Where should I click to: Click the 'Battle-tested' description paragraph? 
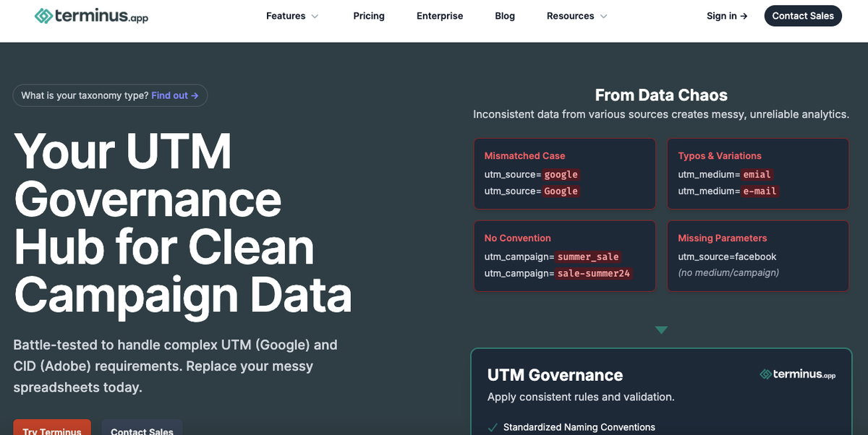point(175,366)
